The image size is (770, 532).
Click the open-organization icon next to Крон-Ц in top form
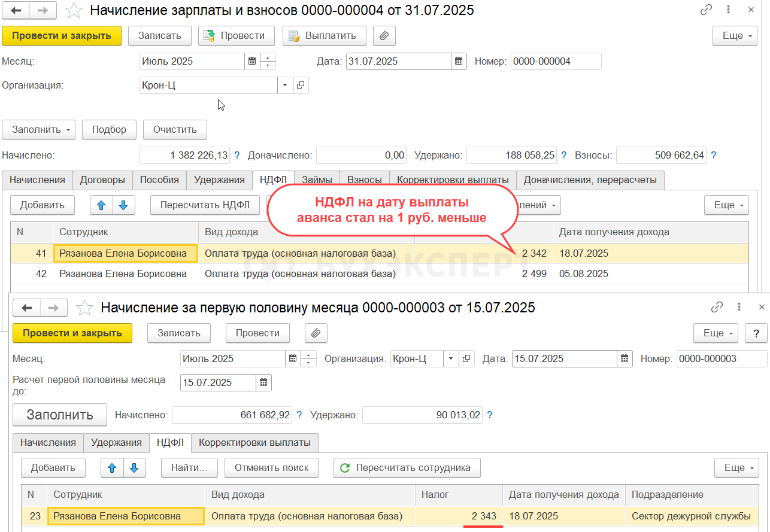pos(301,85)
